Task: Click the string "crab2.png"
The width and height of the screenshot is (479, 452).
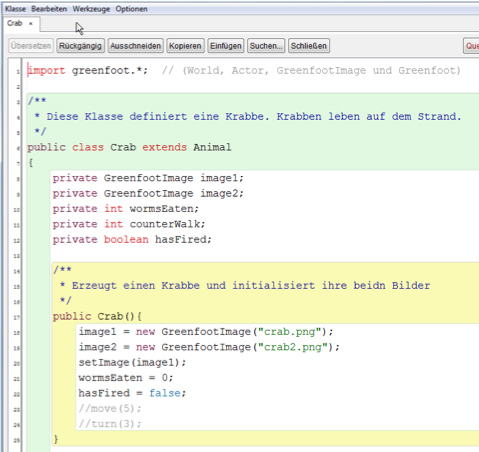Action: pos(293,347)
